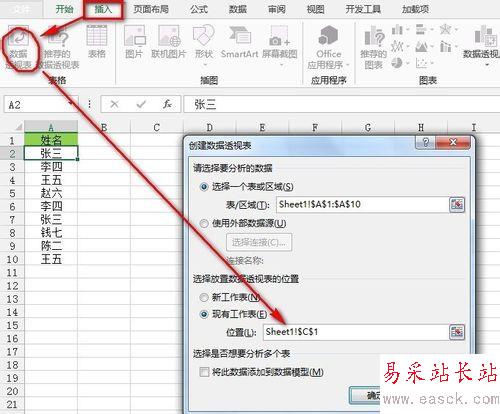Viewport: 500px width, 414px height.
Task: Select 新工作表 (New Worksheet) radio
Action: click(x=204, y=297)
